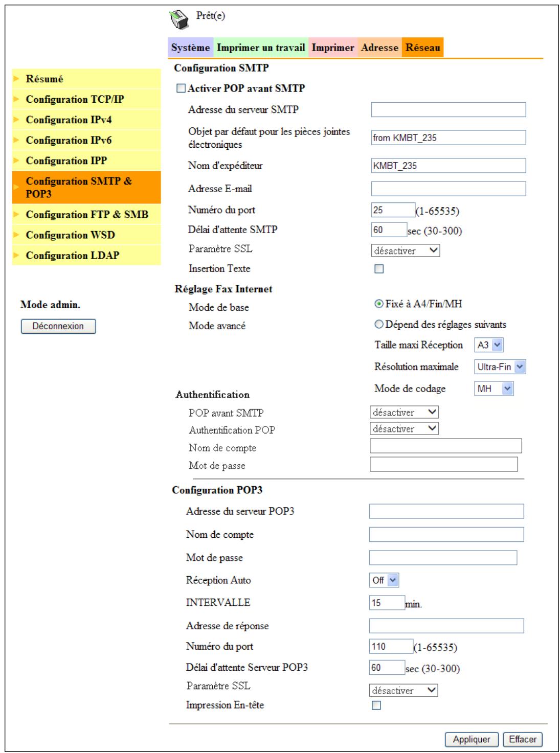This screenshot has width=560, height=753.
Task: Select Configuration SMTP & POP3 menu item
Action: click(86, 187)
